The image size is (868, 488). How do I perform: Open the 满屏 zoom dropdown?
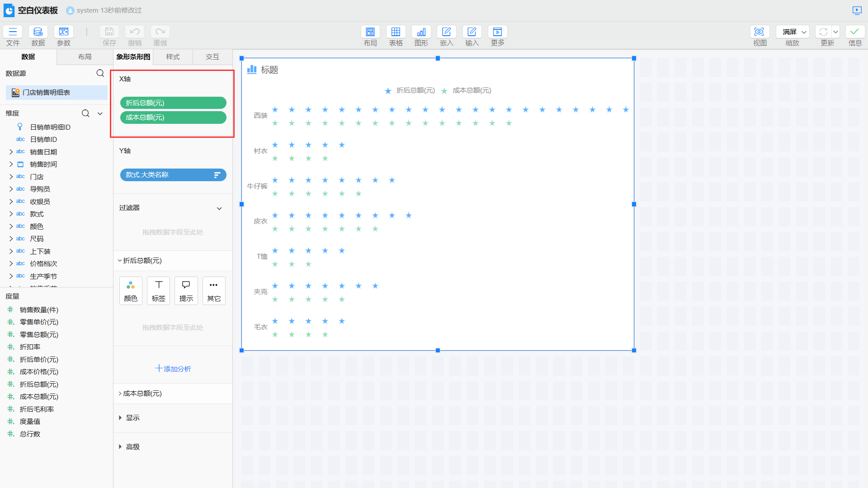(793, 32)
